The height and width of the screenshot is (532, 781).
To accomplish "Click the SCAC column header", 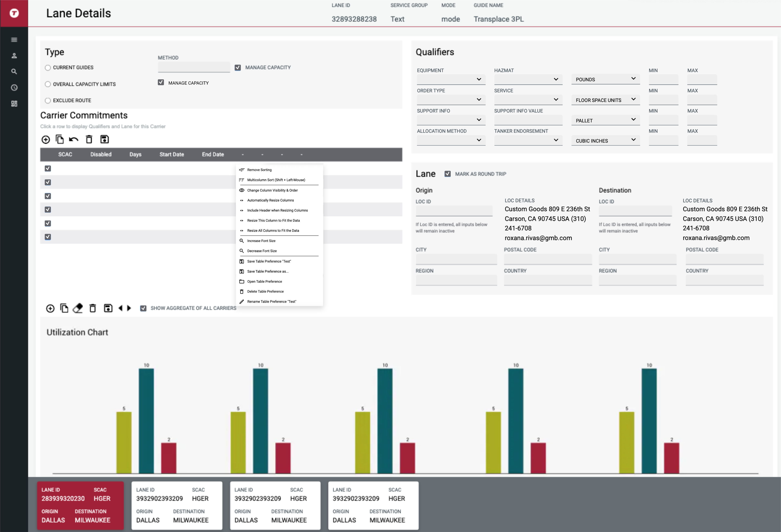I will click(x=65, y=154).
